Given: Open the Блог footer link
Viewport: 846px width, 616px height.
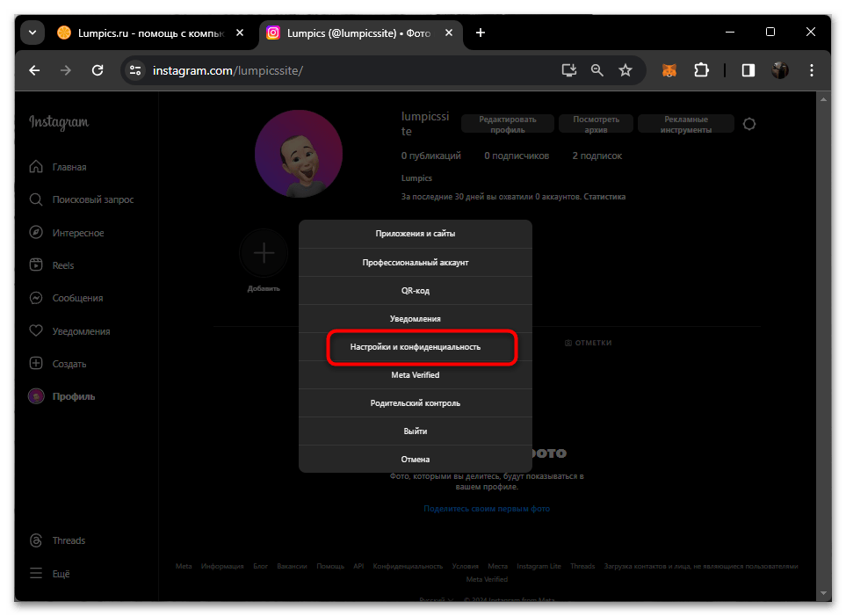Looking at the screenshot, I should pyautogui.click(x=261, y=566).
